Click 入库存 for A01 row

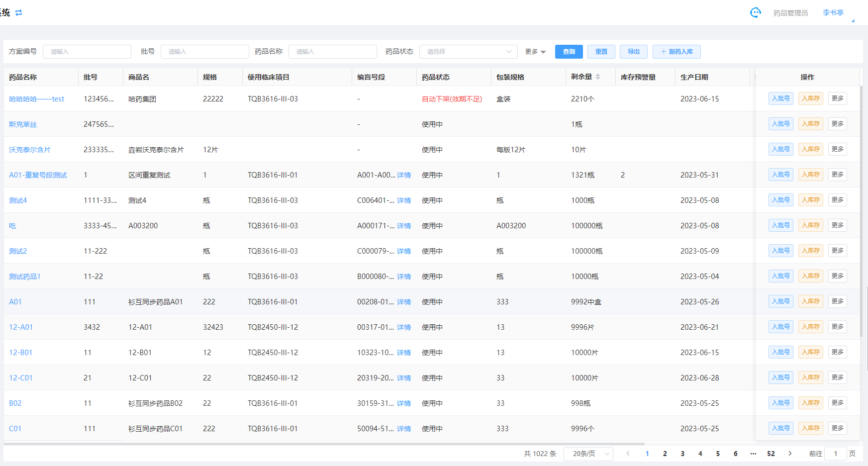pyautogui.click(x=811, y=301)
